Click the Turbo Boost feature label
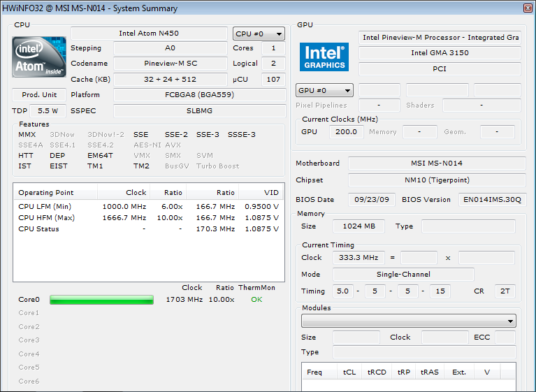536x392 pixels. [218, 166]
